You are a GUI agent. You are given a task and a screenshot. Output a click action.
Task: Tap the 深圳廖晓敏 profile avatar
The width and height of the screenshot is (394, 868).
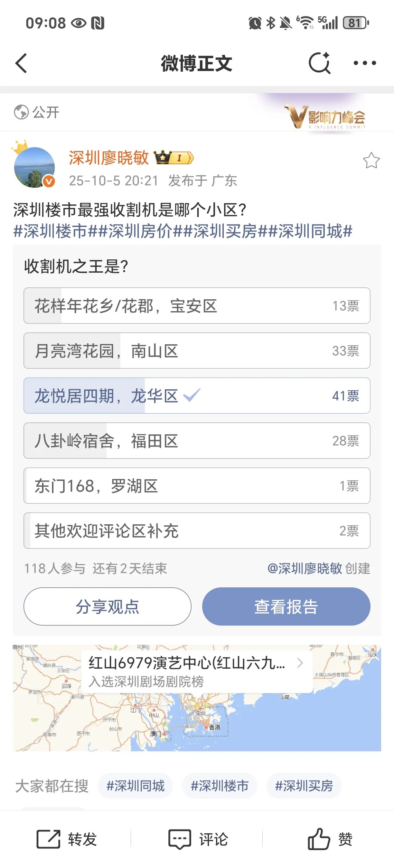[x=34, y=167]
